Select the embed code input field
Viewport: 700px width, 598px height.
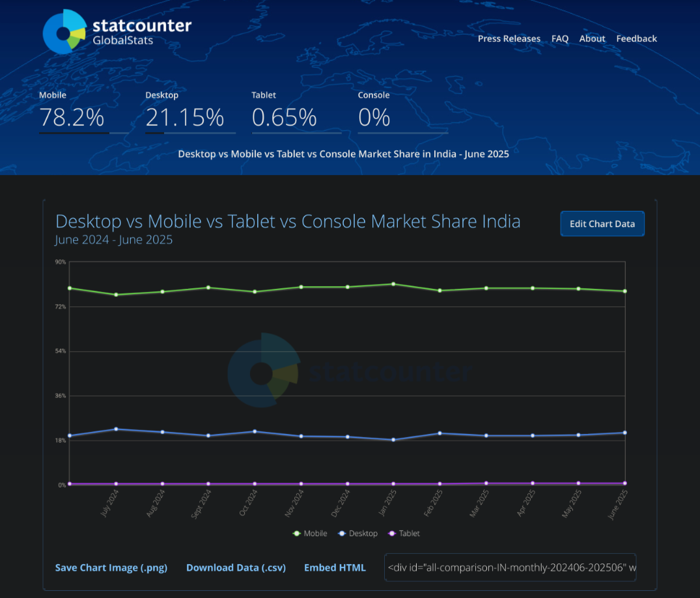pos(511,567)
